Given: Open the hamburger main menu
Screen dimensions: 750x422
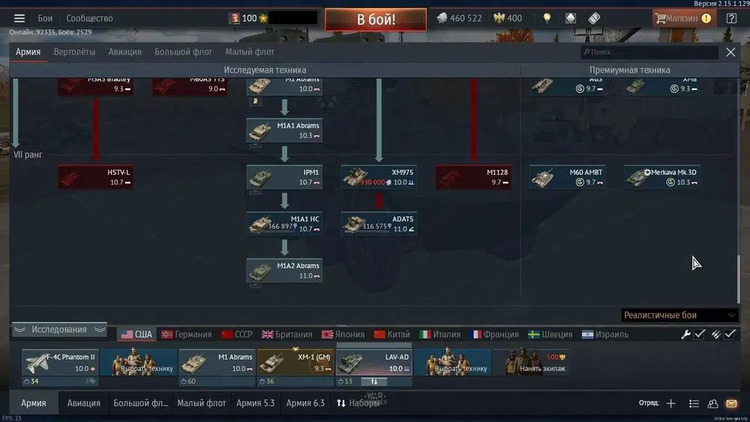Looking at the screenshot, I should tap(19, 18).
